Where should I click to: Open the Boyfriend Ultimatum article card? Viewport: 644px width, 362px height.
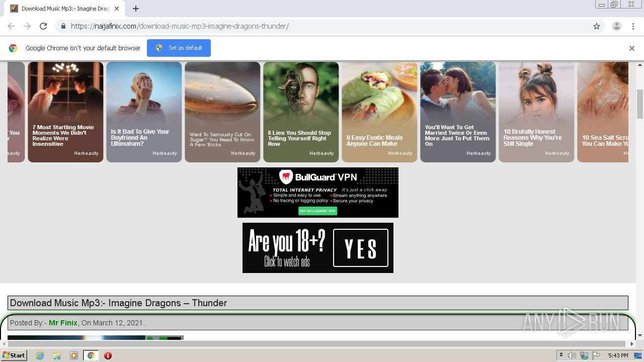[144, 112]
